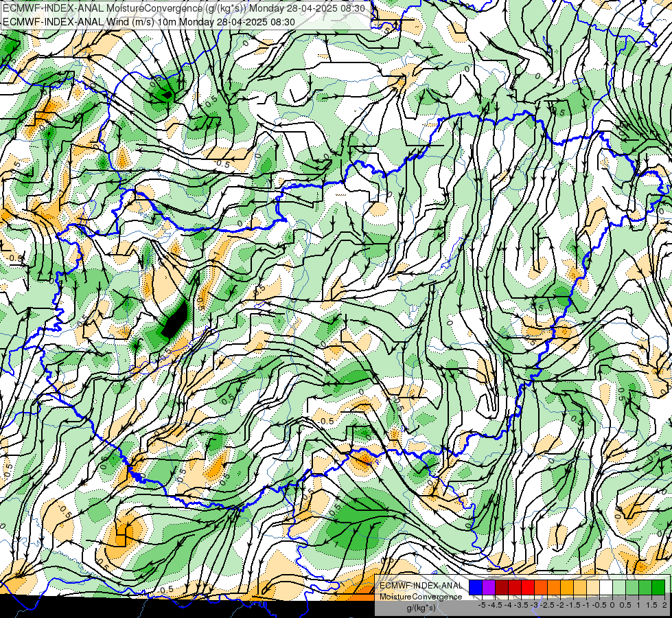Viewport: 672px width, 618px height.
Task: Select the purple swatch between -5 and -4.5
Action: pyautogui.click(x=489, y=587)
